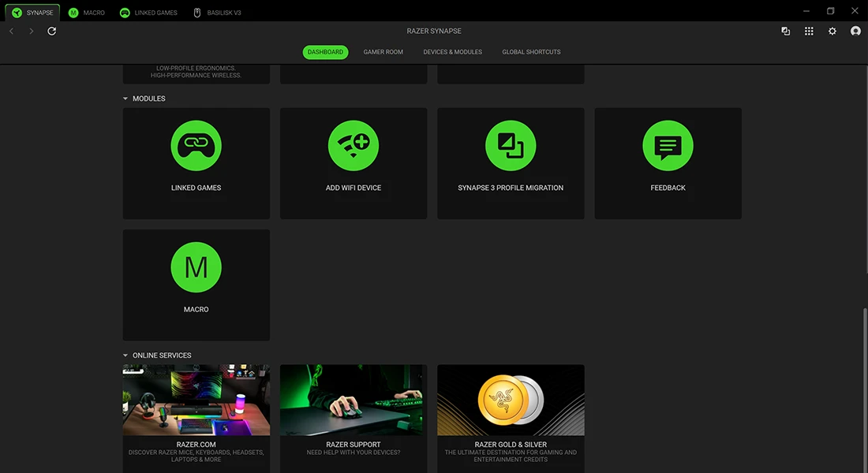Click the ONLINE SERVICES section heading
Image resolution: width=868 pixels, height=473 pixels.
click(x=162, y=356)
